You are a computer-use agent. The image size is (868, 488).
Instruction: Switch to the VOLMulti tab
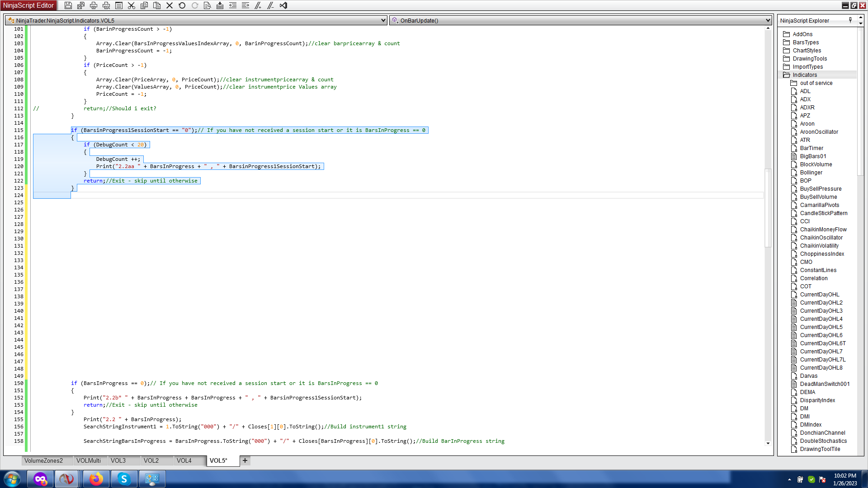point(89,460)
